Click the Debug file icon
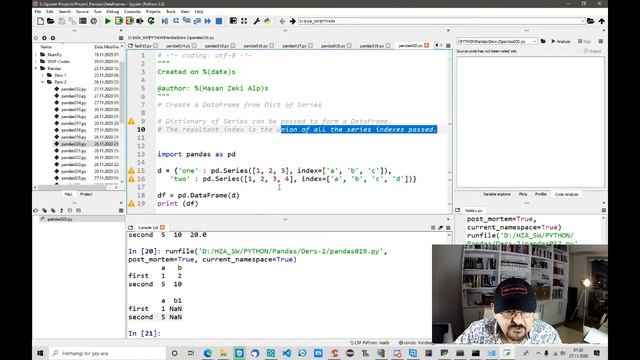This screenshot has width=640, height=360. click(164, 21)
